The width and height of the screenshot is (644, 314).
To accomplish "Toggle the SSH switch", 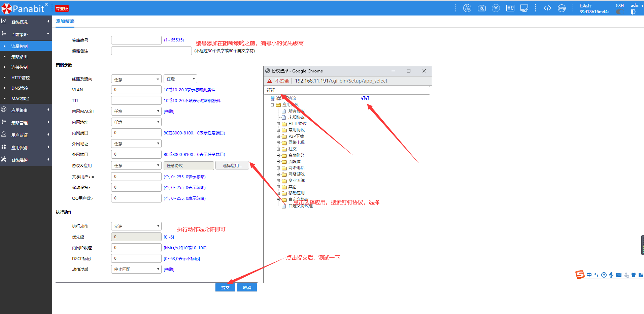I will (x=620, y=12).
